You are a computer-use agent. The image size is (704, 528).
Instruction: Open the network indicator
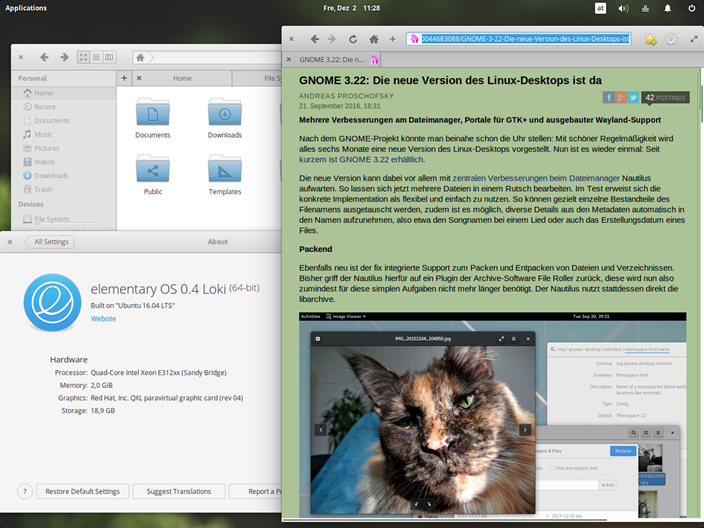645,8
